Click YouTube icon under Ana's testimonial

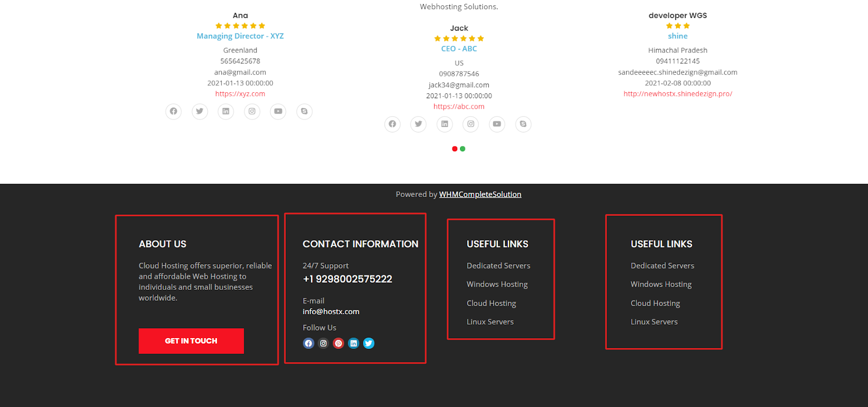click(278, 111)
